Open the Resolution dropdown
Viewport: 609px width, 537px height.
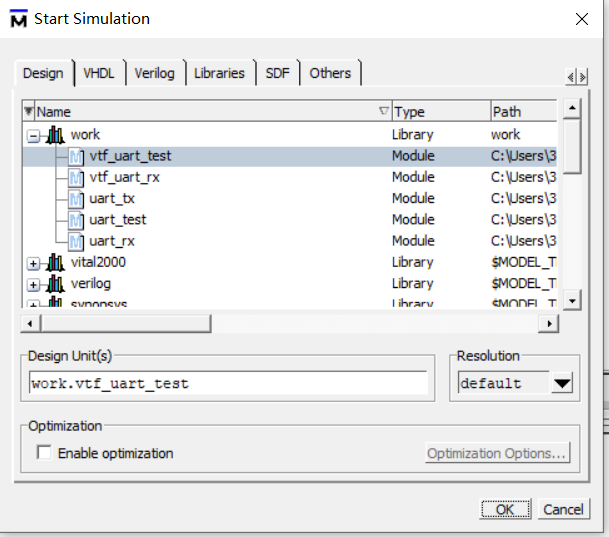point(562,383)
